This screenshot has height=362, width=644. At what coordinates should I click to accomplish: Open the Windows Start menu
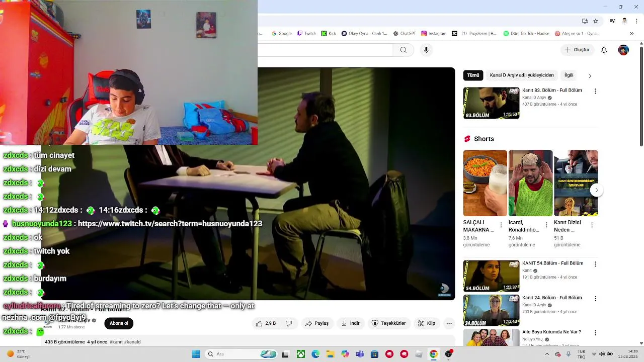pyautogui.click(x=196, y=354)
